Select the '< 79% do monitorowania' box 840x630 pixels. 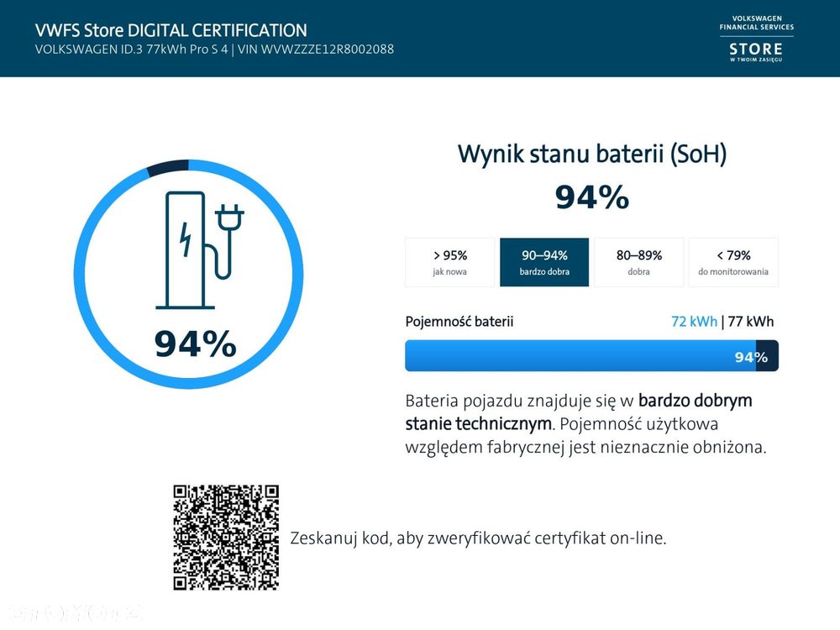(x=732, y=262)
